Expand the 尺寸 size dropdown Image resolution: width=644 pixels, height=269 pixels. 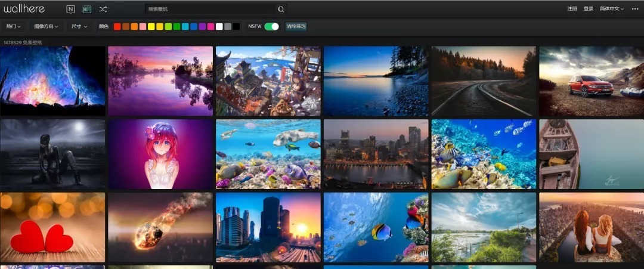(79, 26)
